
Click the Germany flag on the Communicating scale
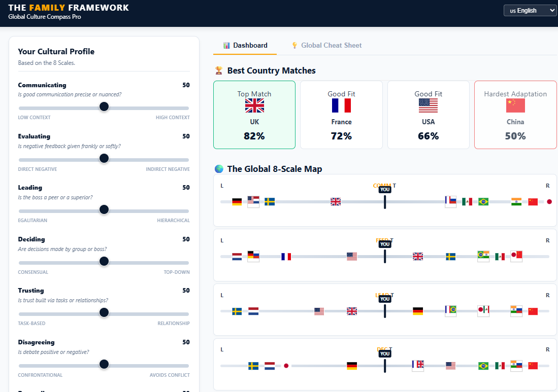tap(237, 201)
